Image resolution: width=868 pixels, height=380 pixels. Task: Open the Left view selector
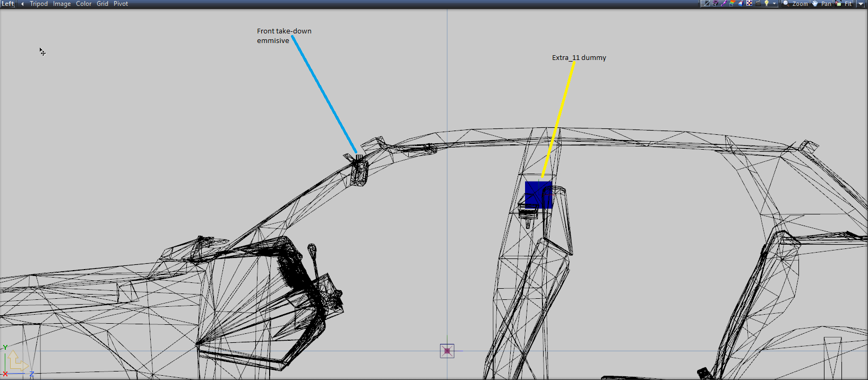pos(7,4)
